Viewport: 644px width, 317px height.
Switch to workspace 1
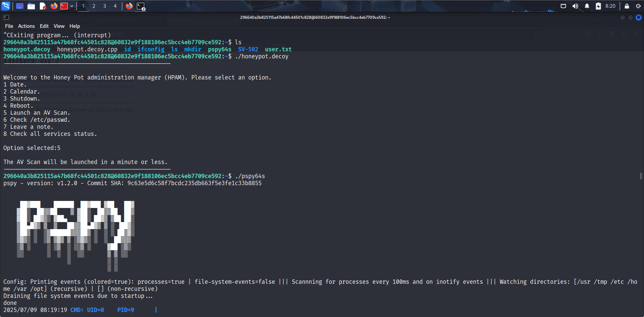tap(83, 6)
